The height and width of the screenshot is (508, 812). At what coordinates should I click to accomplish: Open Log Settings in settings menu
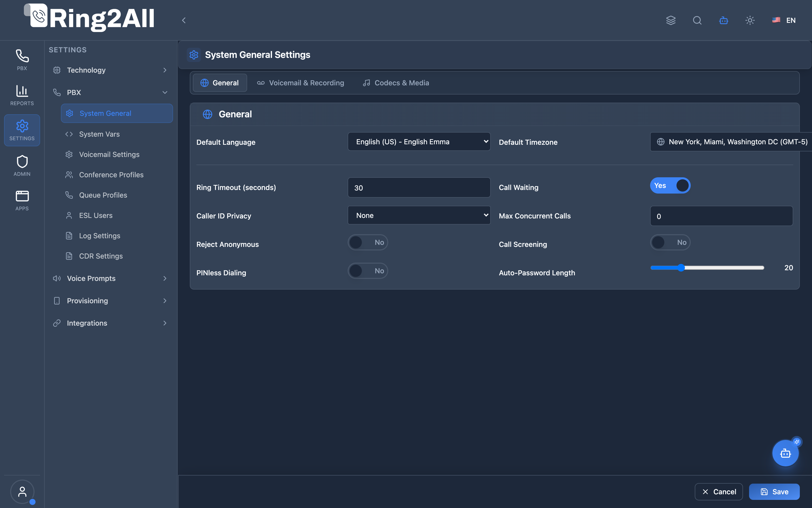[x=117, y=236]
